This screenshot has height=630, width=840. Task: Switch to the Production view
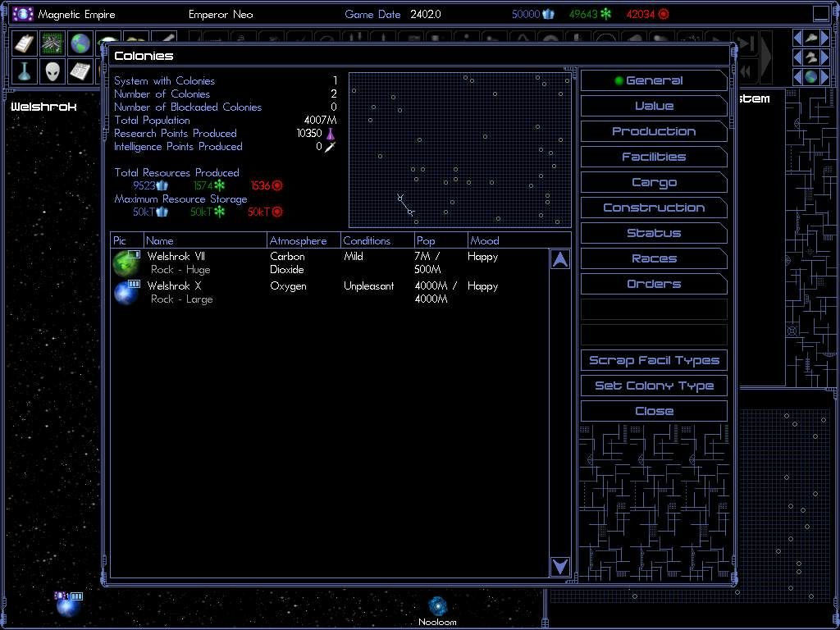pos(654,131)
